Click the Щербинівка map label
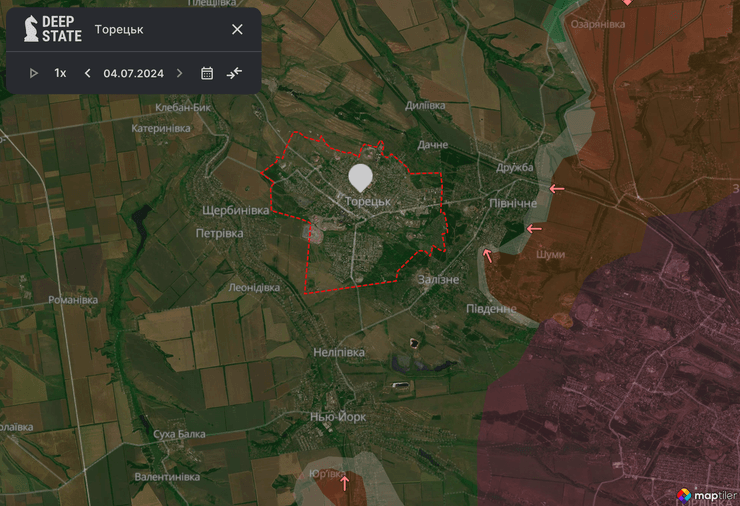 235,211
